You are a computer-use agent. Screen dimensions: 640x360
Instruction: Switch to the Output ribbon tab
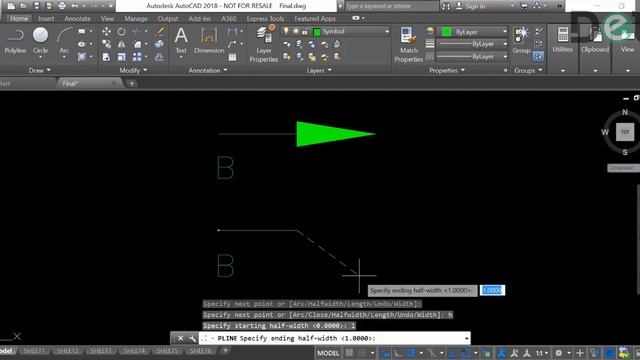coord(167,18)
